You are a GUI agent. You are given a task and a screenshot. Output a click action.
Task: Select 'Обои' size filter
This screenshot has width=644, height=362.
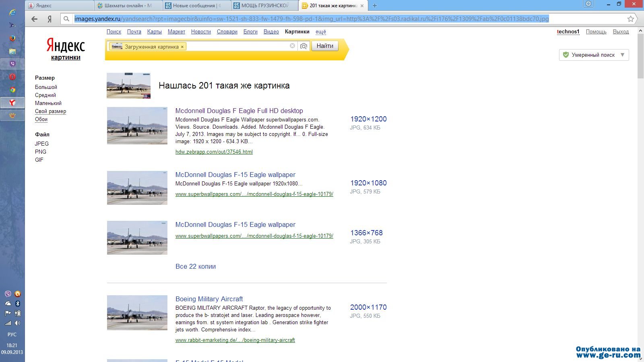[41, 119]
